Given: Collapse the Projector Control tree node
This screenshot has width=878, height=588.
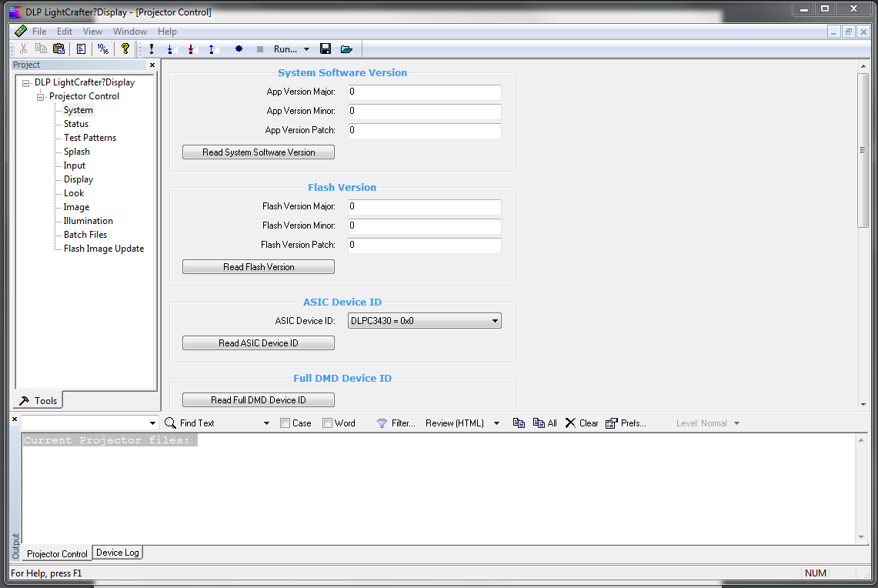Looking at the screenshot, I should pos(40,97).
